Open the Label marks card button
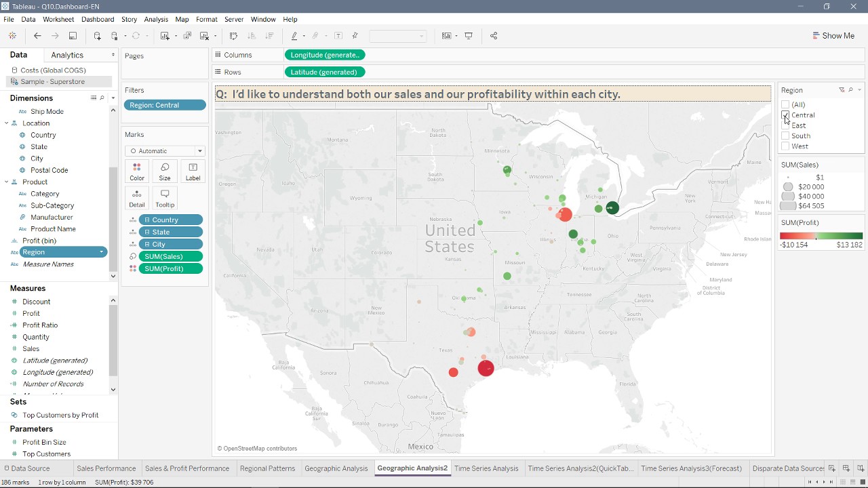The width and height of the screenshot is (868, 488). click(193, 171)
